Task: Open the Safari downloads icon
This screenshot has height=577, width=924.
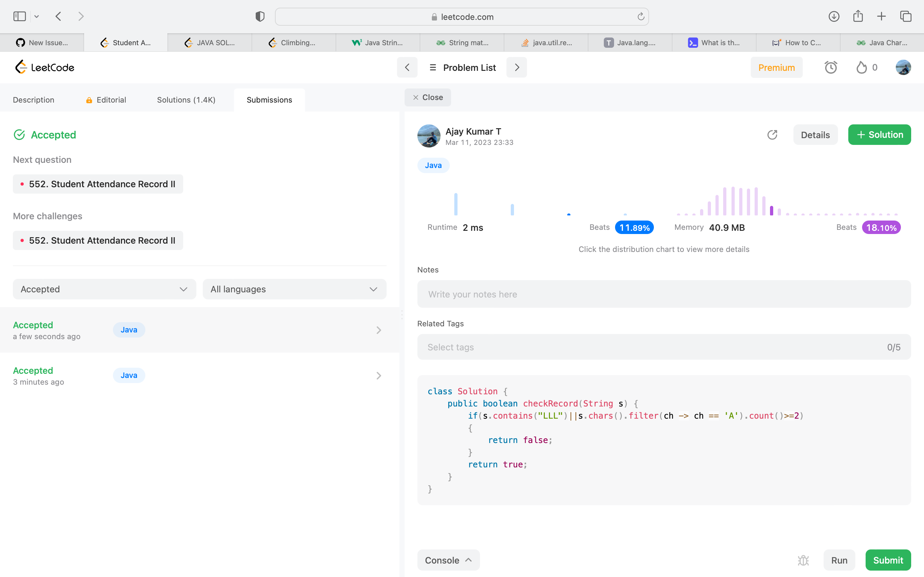Action: (x=834, y=16)
